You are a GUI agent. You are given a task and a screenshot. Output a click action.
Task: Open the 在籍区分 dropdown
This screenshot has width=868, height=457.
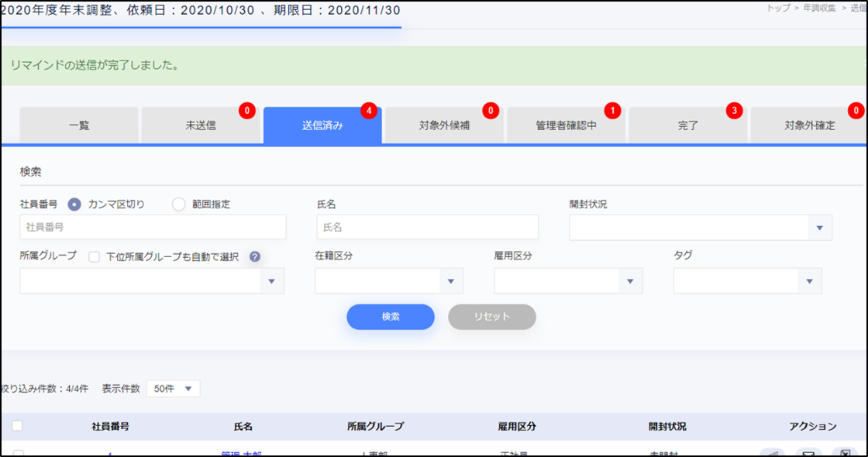click(x=389, y=281)
